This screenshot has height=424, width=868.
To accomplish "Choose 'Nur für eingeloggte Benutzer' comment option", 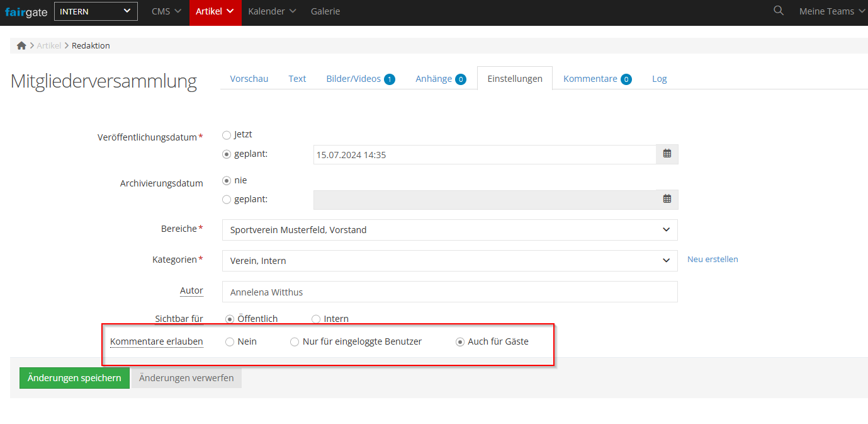I will [x=295, y=342].
